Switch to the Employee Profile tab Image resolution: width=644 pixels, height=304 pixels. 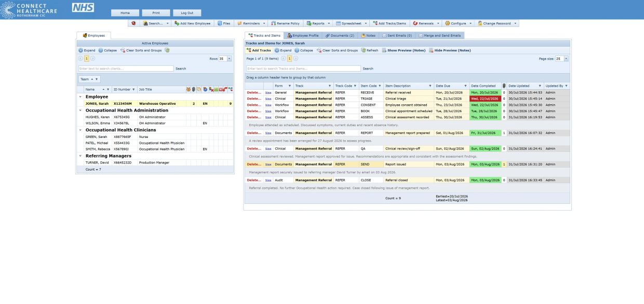303,35
